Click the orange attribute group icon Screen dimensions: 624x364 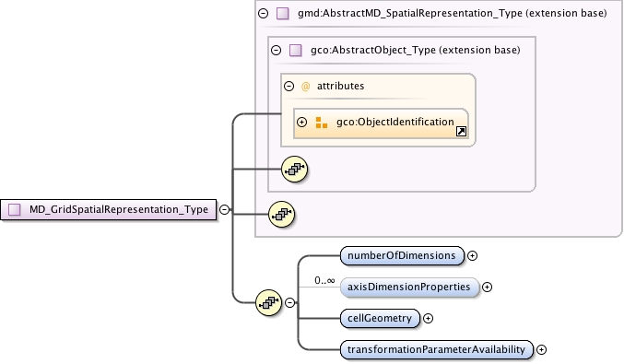(x=321, y=123)
